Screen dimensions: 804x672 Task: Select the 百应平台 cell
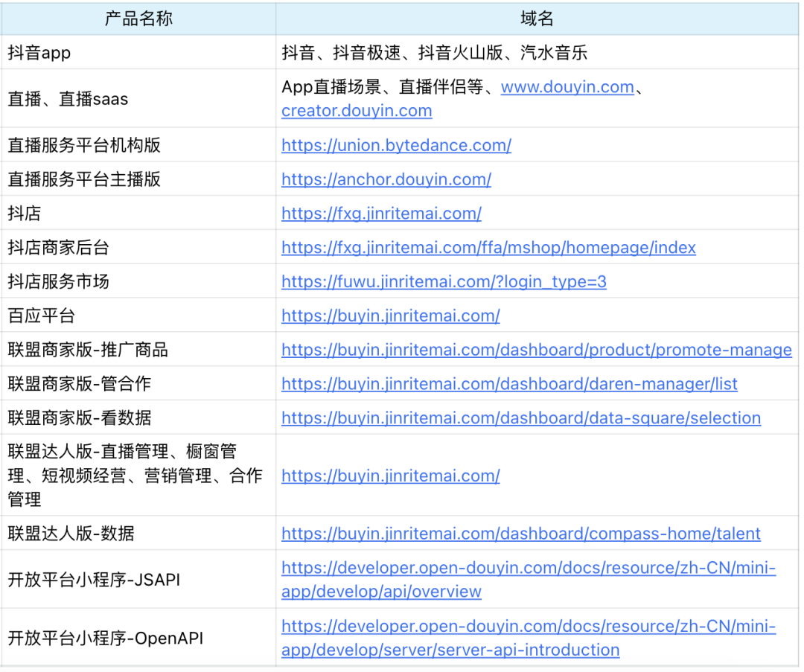point(138,316)
